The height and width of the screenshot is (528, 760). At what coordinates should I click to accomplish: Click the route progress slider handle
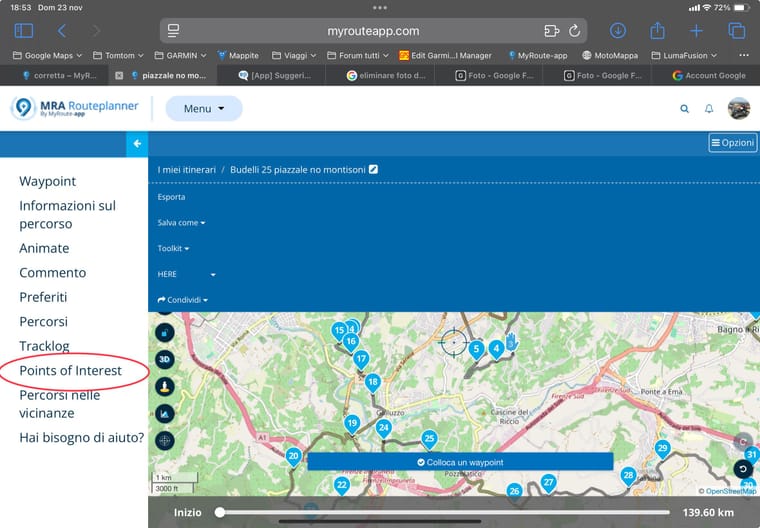pos(220,512)
